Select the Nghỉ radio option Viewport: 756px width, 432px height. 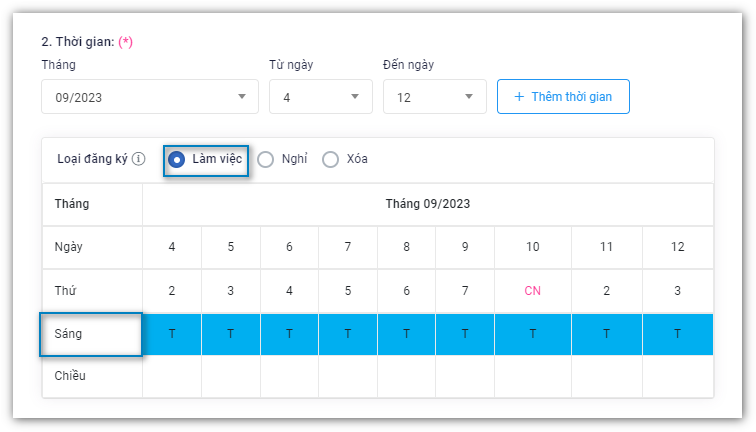click(x=266, y=159)
